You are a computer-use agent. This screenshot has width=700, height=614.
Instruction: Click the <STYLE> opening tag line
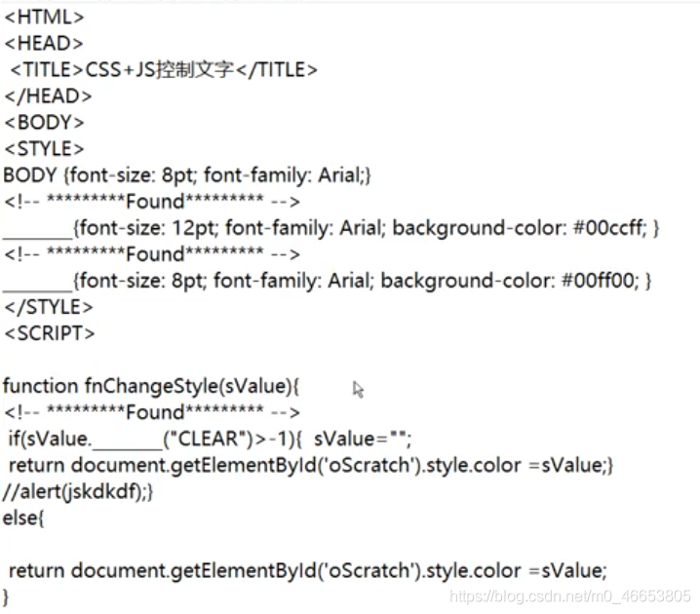44,148
